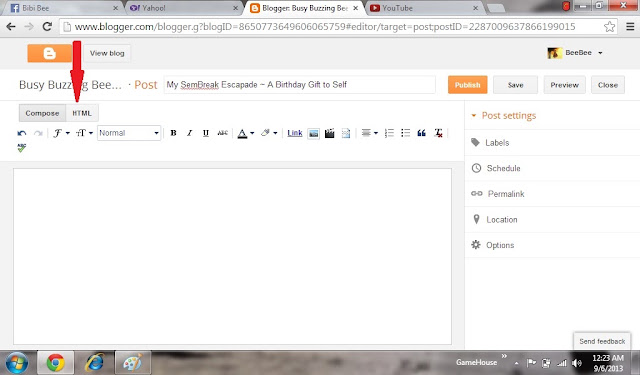Bookmark this page with the star
Image resolution: width=640 pixels, height=375 pixels.
[x=609, y=27]
